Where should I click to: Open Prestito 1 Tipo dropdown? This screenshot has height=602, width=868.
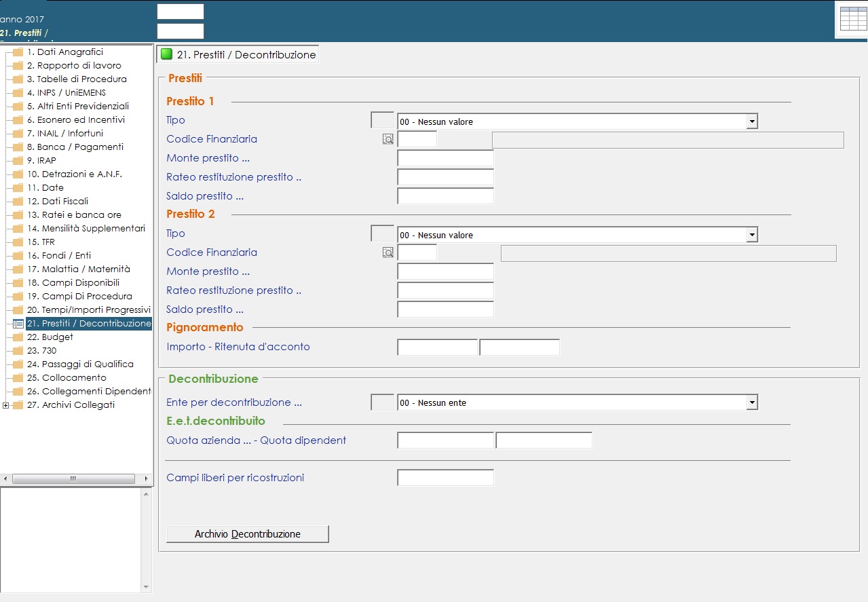coord(751,121)
